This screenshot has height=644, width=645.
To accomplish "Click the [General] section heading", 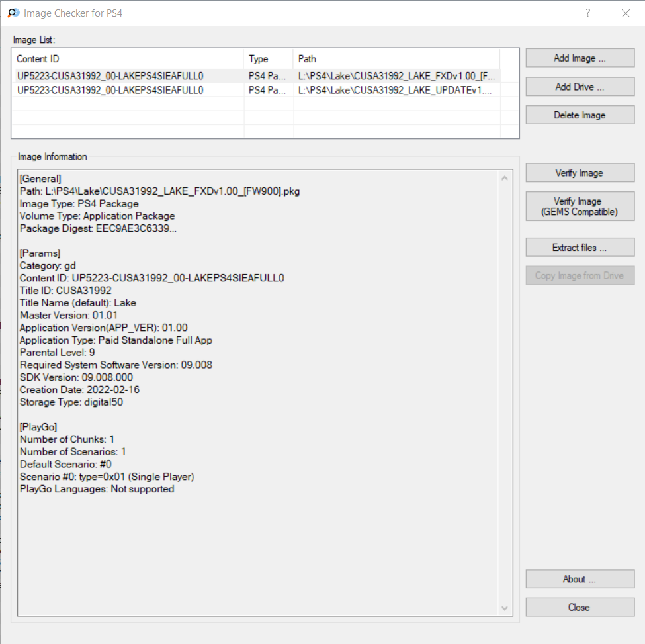I will pos(40,179).
